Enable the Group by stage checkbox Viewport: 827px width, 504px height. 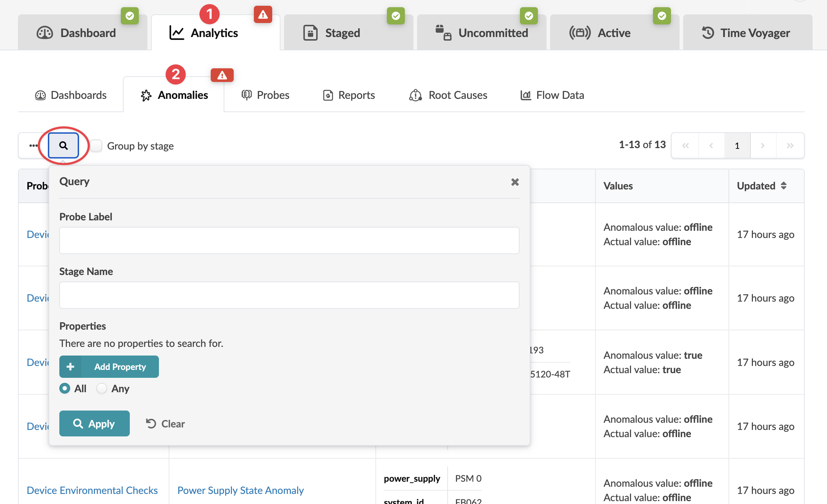pyautogui.click(x=96, y=146)
